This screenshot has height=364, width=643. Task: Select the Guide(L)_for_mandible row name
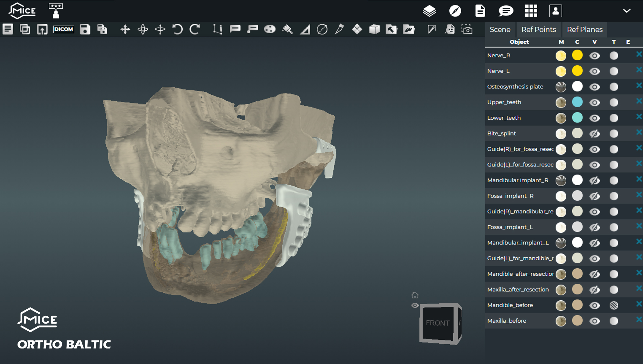point(520,258)
